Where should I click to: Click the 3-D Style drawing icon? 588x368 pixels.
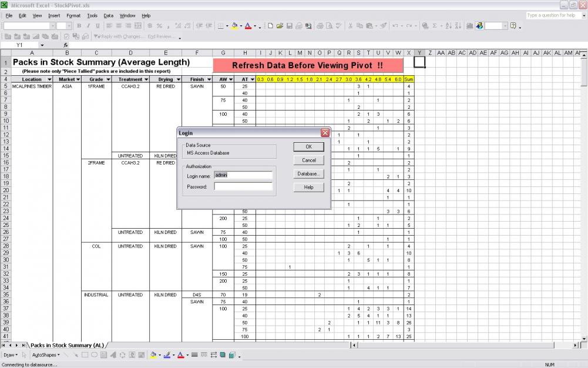tap(232, 355)
